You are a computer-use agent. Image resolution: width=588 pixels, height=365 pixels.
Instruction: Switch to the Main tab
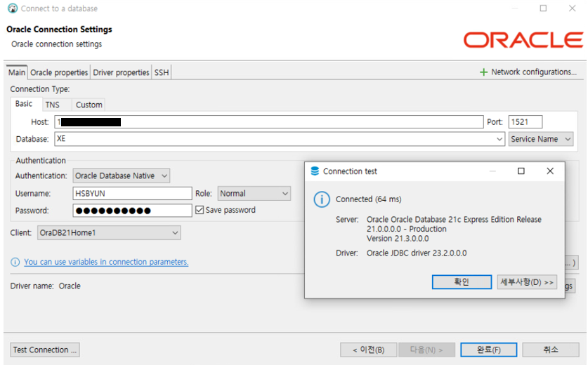point(17,72)
